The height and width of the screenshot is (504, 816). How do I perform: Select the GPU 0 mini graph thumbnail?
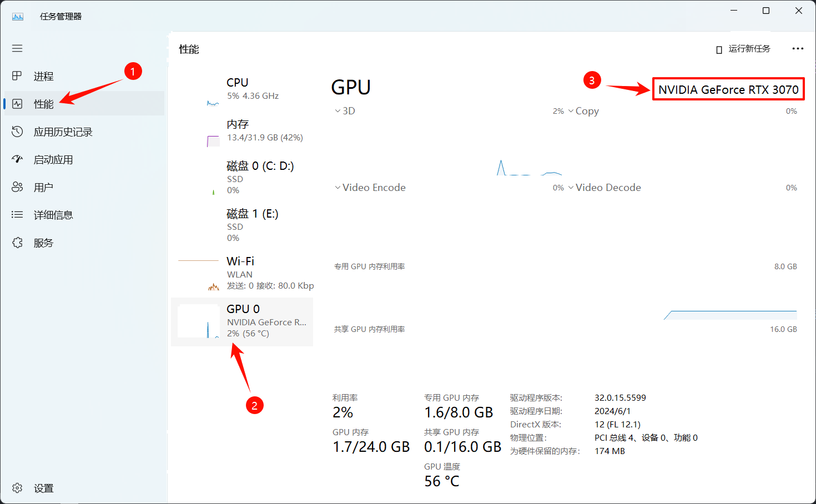[199, 321]
